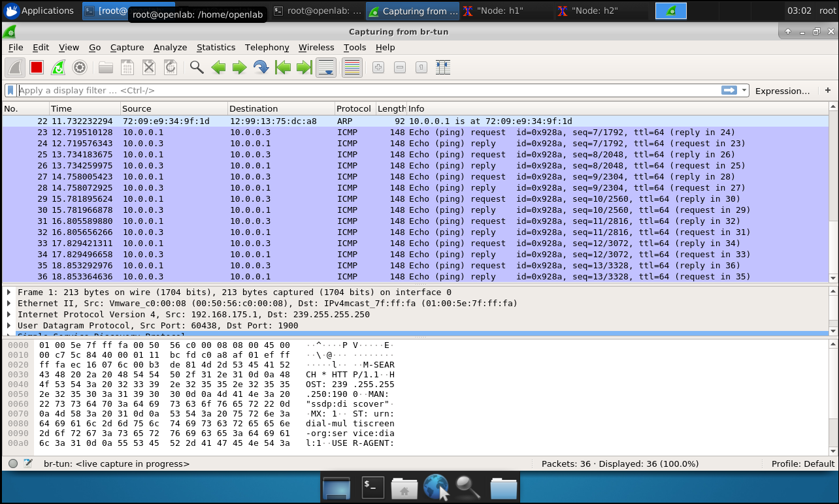Sort by the Source column header
This screenshot has width=839, height=504.
174,108
